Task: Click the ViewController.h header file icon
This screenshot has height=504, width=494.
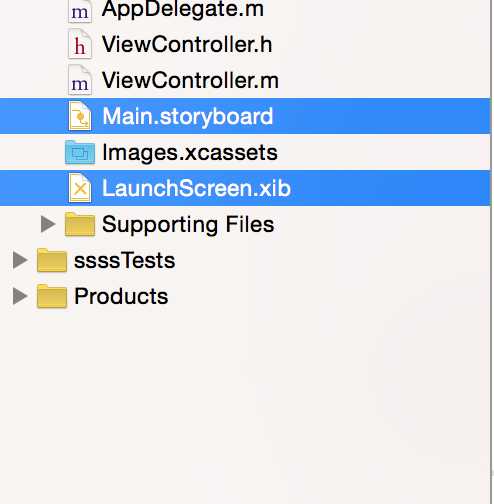Action: click(80, 44)
